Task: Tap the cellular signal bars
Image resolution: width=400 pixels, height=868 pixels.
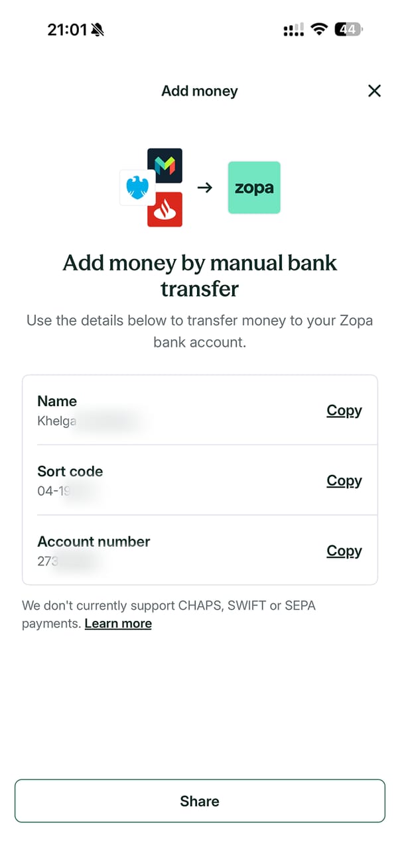Action: [293, 30]
